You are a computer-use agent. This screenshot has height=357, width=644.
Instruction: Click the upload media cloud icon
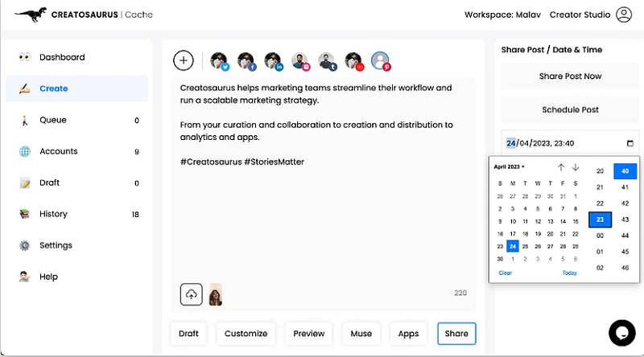(x=191, y=294)
